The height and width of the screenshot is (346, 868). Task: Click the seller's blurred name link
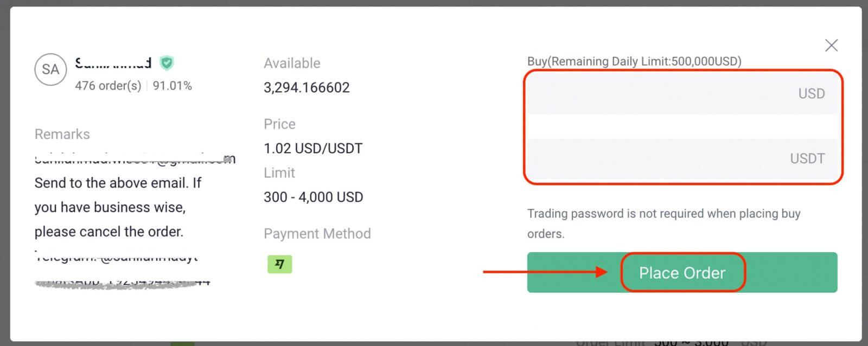(113, 63)
